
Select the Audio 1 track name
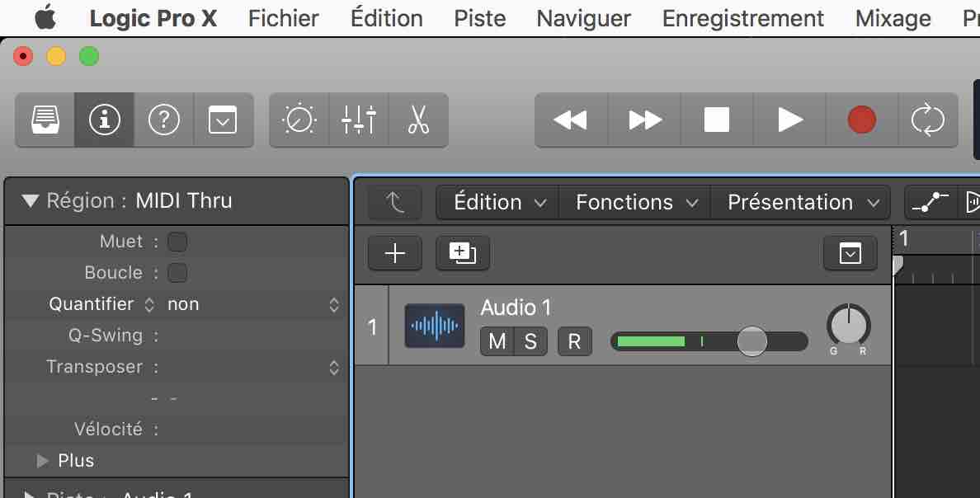click(516, 308)
